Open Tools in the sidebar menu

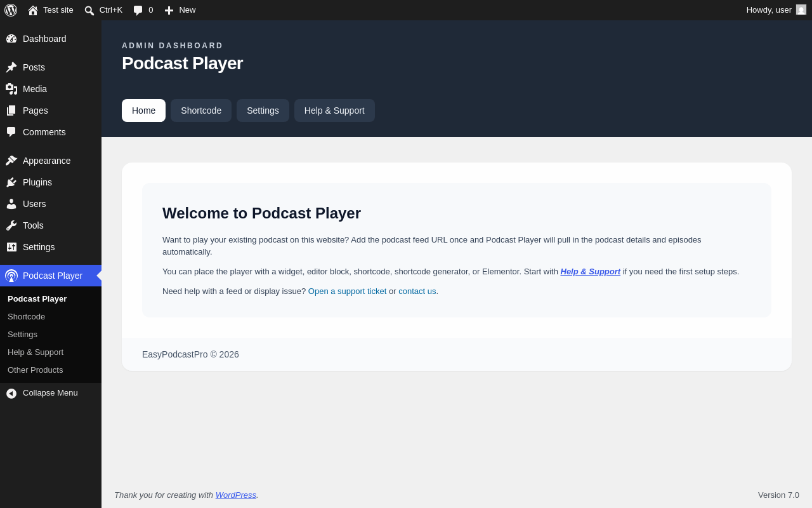(51, 225)
